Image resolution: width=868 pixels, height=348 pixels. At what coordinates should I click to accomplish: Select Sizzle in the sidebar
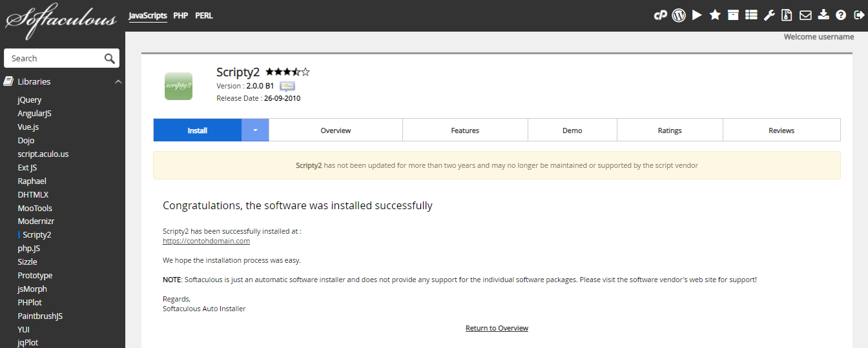click(x=27, y=262)
